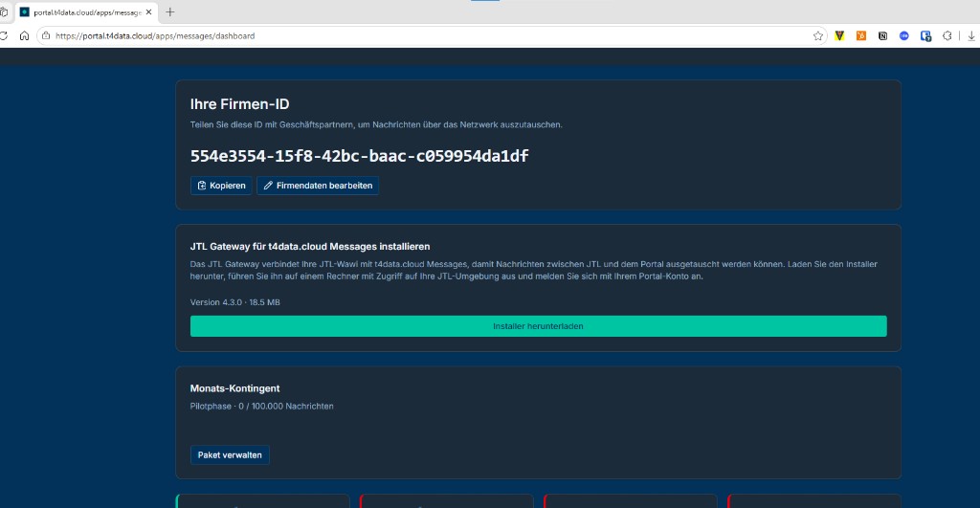980x508 pixels.
Task: Open the tab actions icon left of tab
Action: 4,11
